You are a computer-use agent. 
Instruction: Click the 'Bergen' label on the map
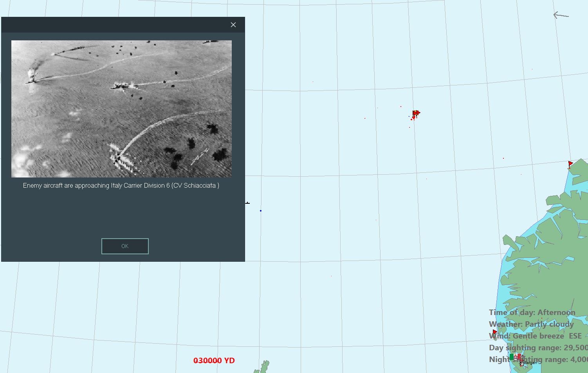[530, 363]
